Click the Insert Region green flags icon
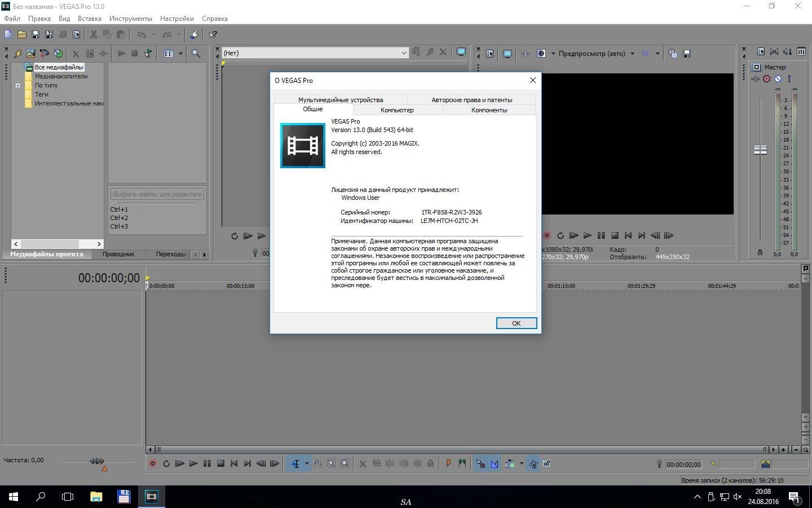Screen dimensions: 812x508 coord(462,463)
